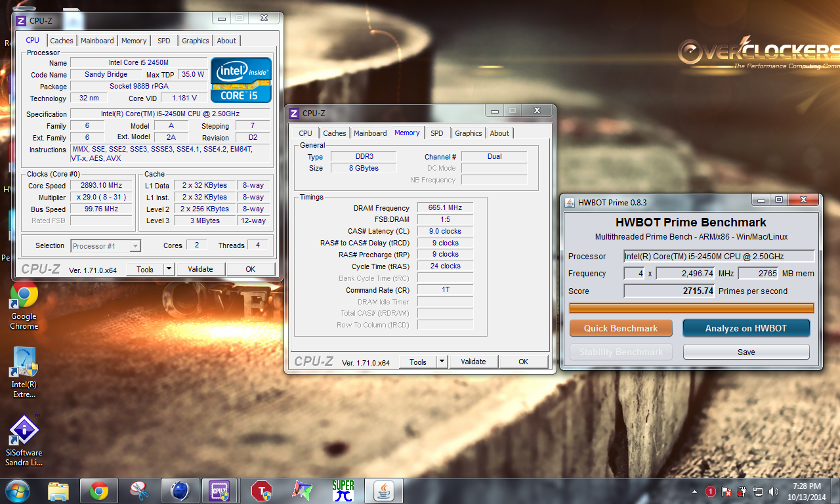Open the blue sphere taskbar application
840x504 pixels.
pyautogui.click(x=179, y=491)
